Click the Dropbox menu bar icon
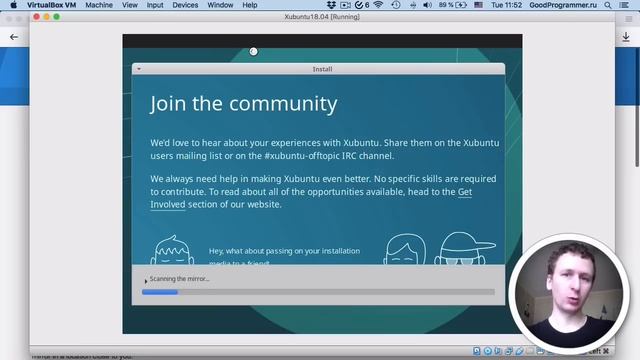640x360 pixels. pyautogui.click(x=331, y=5)
